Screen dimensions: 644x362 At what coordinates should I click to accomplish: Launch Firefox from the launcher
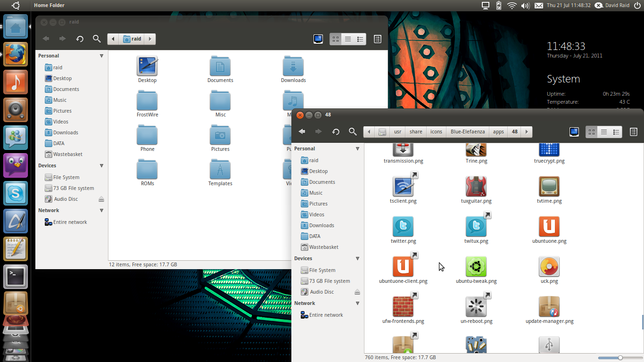pos(16,54)
